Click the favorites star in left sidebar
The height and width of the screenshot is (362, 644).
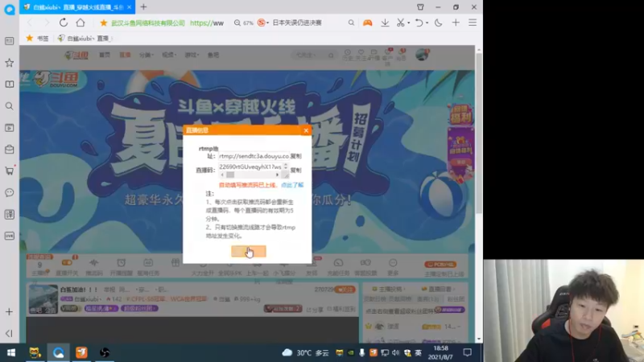[x=9, y=63]
